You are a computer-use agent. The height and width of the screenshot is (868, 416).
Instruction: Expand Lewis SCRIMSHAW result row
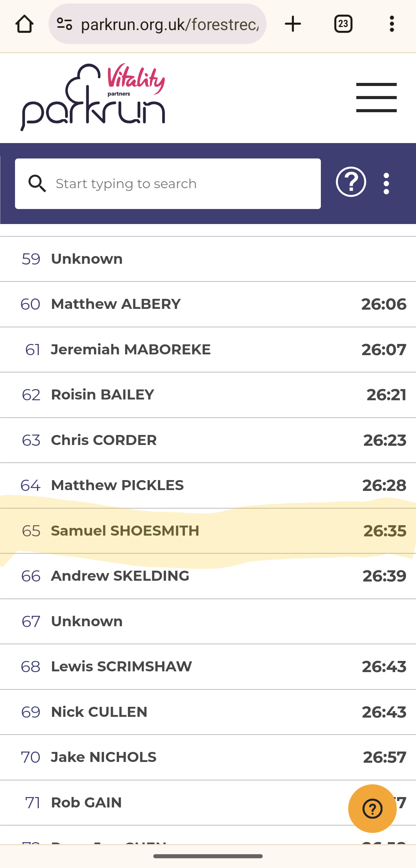coord(208,667)
